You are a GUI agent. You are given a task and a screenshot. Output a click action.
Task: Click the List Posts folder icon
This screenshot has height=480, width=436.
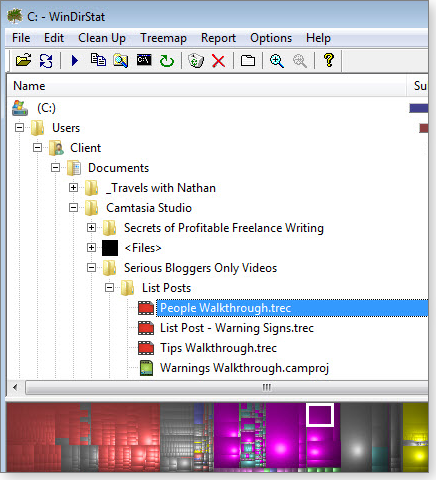tap(127, 288)
